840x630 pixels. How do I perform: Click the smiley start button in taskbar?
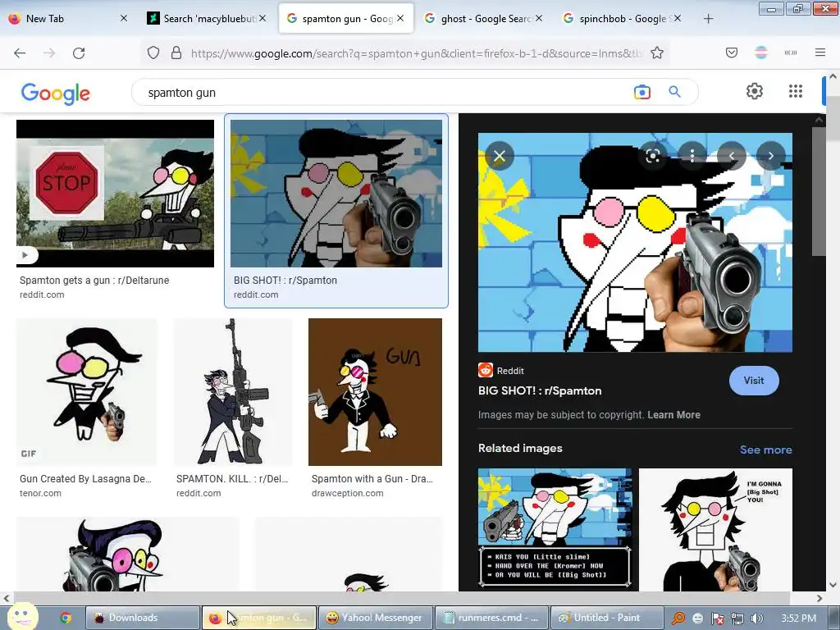click(x=22, y=616)
